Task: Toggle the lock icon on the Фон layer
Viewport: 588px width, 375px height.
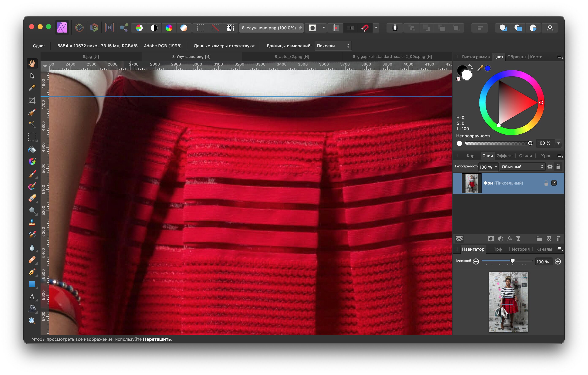Action: point(546,183)
